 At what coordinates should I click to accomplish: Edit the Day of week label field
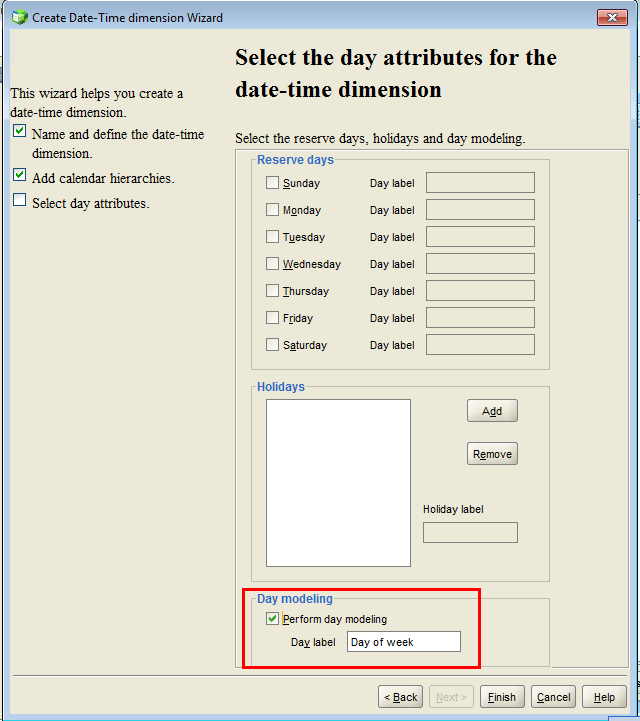(x=403, y=641)
